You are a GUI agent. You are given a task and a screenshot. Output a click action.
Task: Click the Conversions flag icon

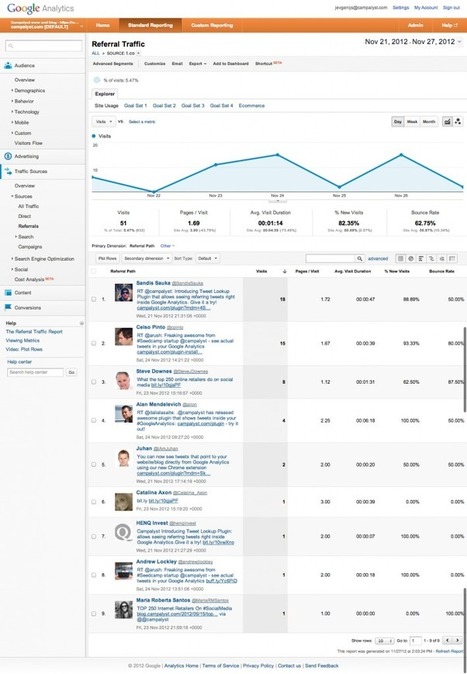(8, 307)
